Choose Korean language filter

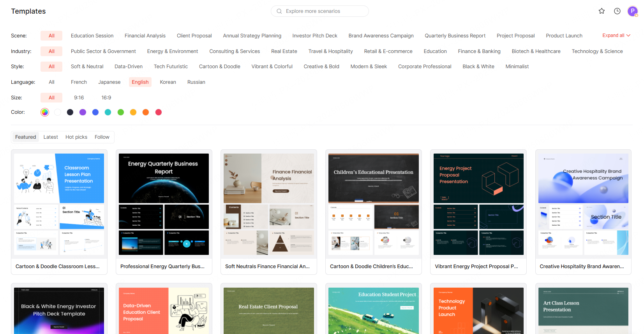click(168, 82)
